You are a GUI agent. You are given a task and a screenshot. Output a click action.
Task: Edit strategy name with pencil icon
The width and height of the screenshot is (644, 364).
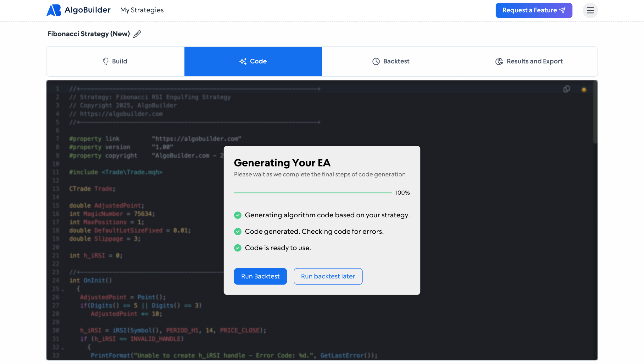pos(137,34)
